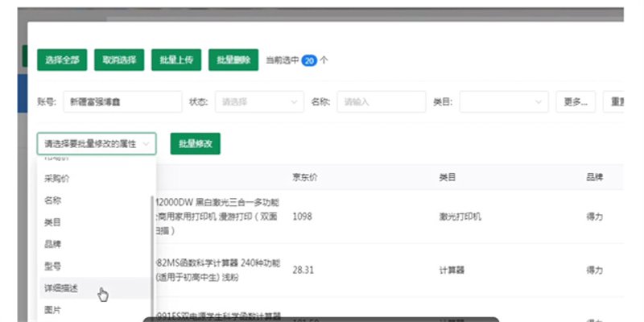Click the 批量删除 button

pos(233,60)
